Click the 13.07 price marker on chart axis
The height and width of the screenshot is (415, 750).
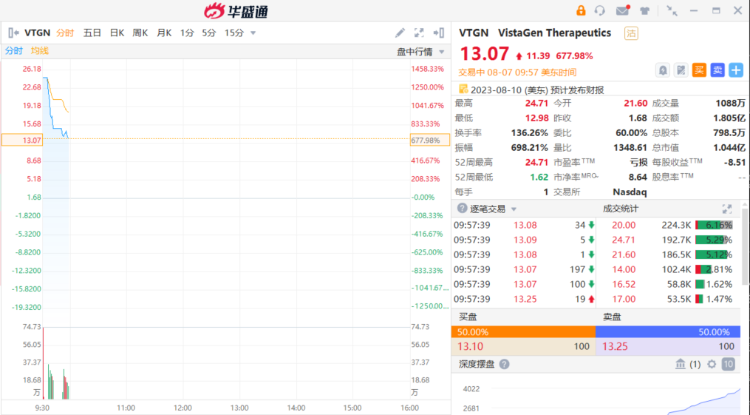coord(22,140)
